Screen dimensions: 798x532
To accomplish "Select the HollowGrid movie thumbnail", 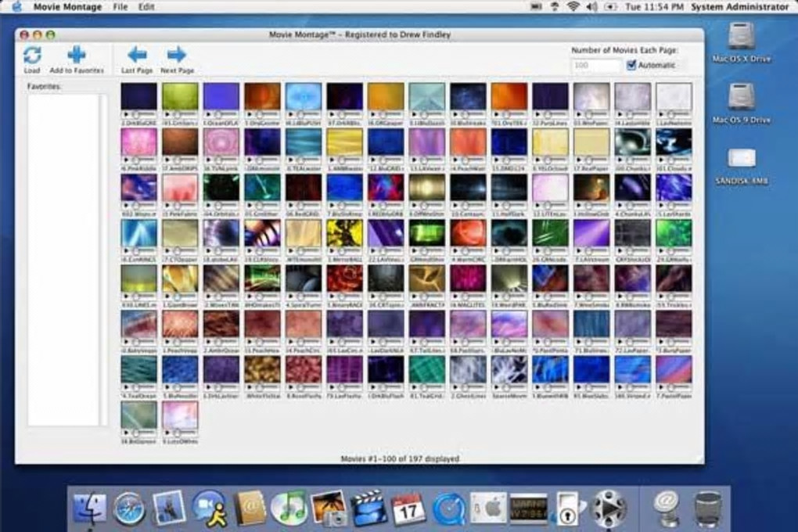I will coord(591,187).
